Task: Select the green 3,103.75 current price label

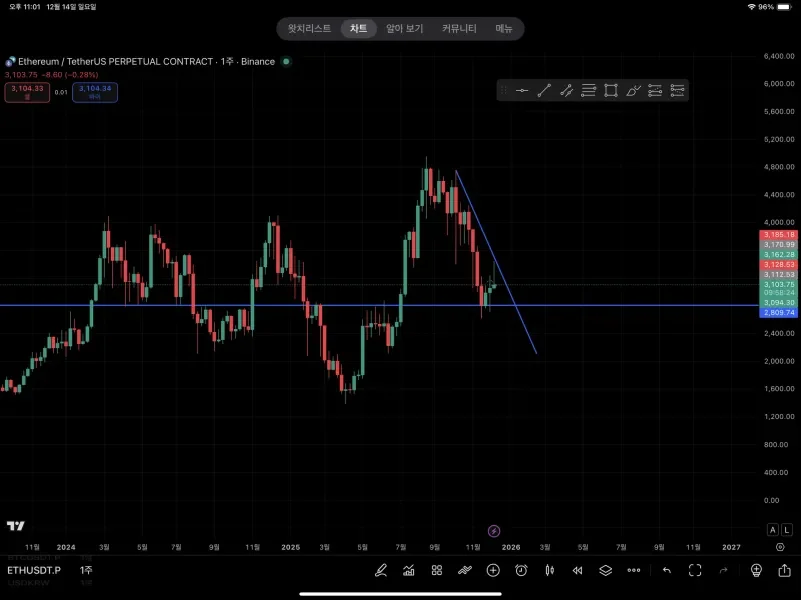Action: (779, 284)
